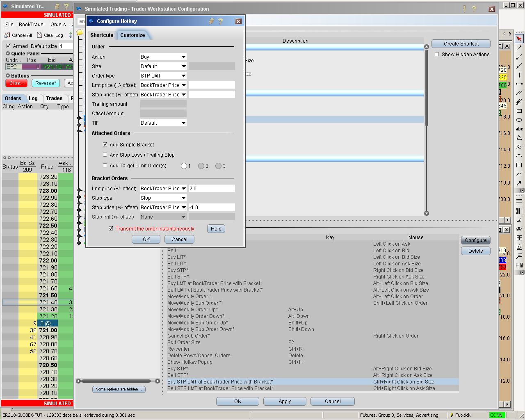Enable Add Stop Loss / Trailing Stop
The image size is (525, 420).
105,155
